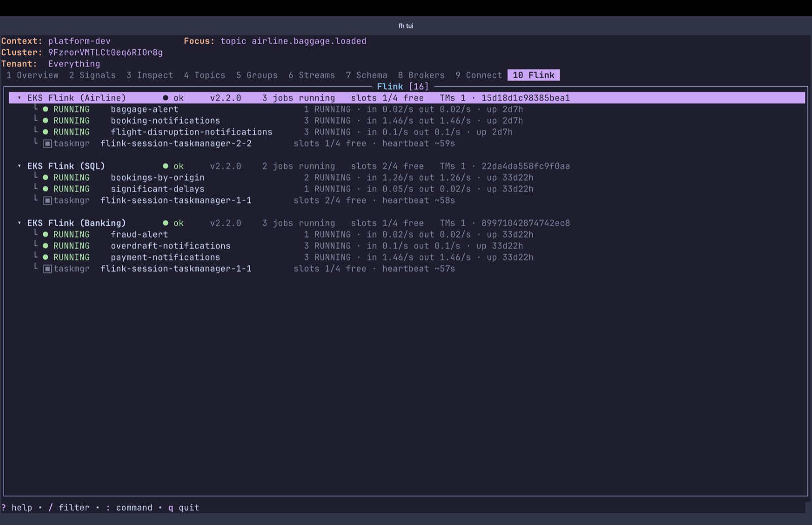This screenshot has width=812, height=525.
Task: Open the 7 Schema tab
Action: tap(366, 75)
